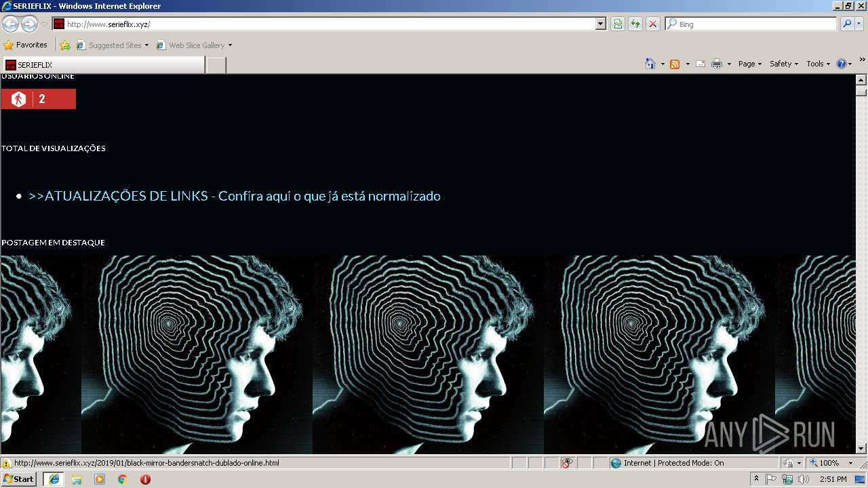This screenshot has height=488, width=868.
Task: Open Windows Explorer folder from taskbar
Action: point(77,479)
